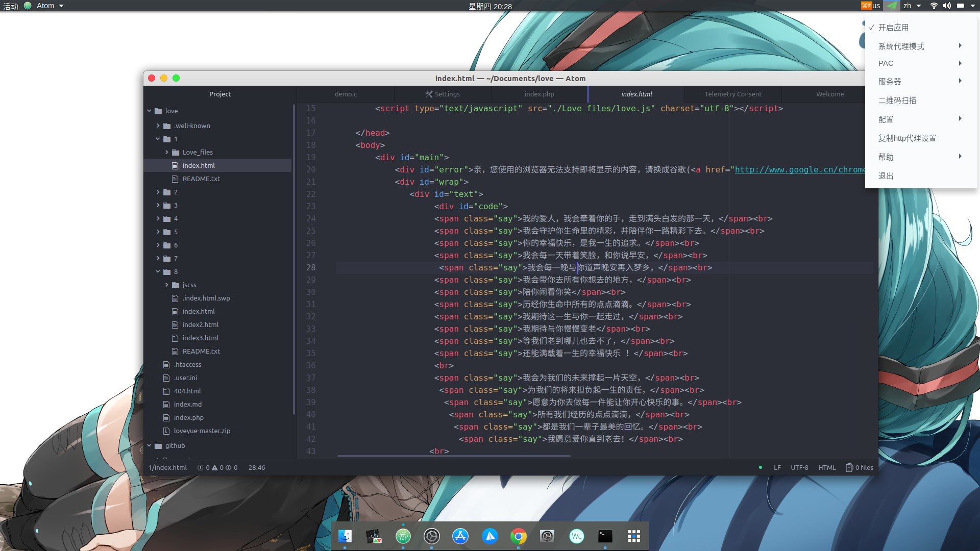
Task: Open the show applications grid icon
Action: tap(633, 536)
